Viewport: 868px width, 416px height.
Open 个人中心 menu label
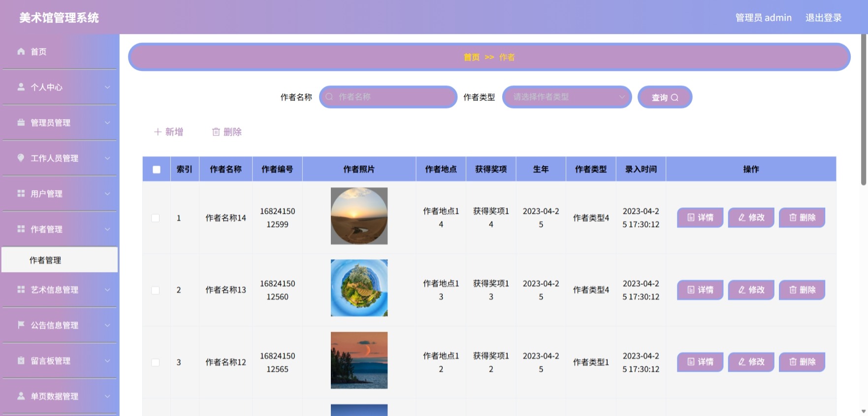coord(47,87)
